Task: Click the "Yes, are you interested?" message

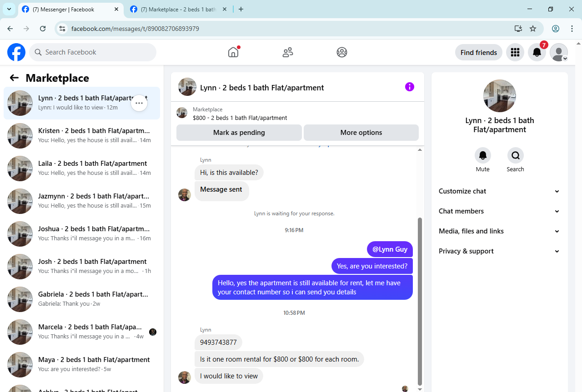Action: click(x=372, y=266)
